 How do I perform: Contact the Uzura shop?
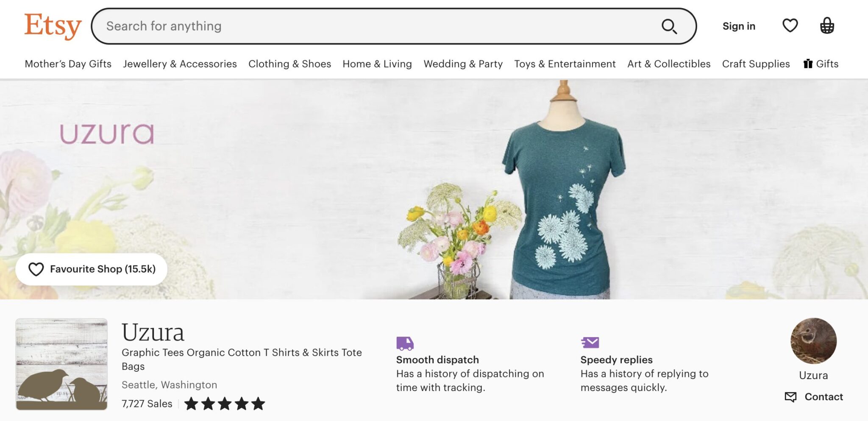tap(823, 397)
